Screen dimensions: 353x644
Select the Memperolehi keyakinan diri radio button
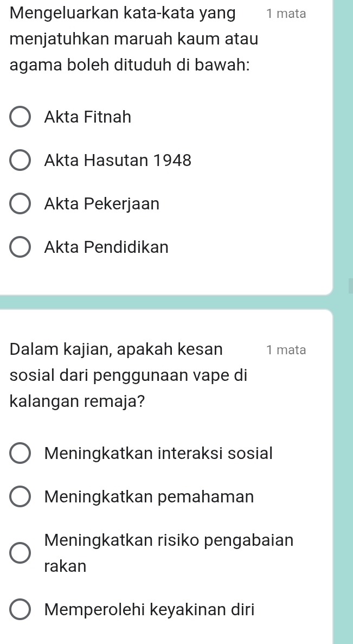click(x=20, y=610)
